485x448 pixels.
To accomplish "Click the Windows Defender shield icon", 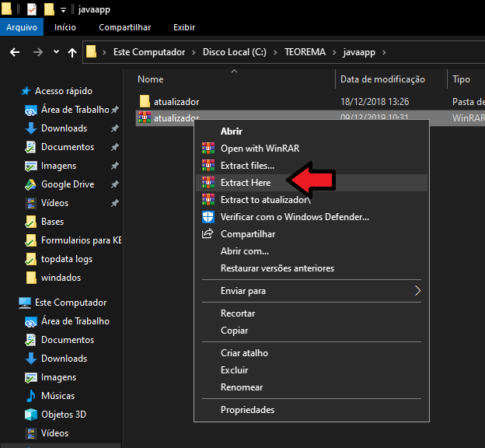I will click(x=208, y=217).
